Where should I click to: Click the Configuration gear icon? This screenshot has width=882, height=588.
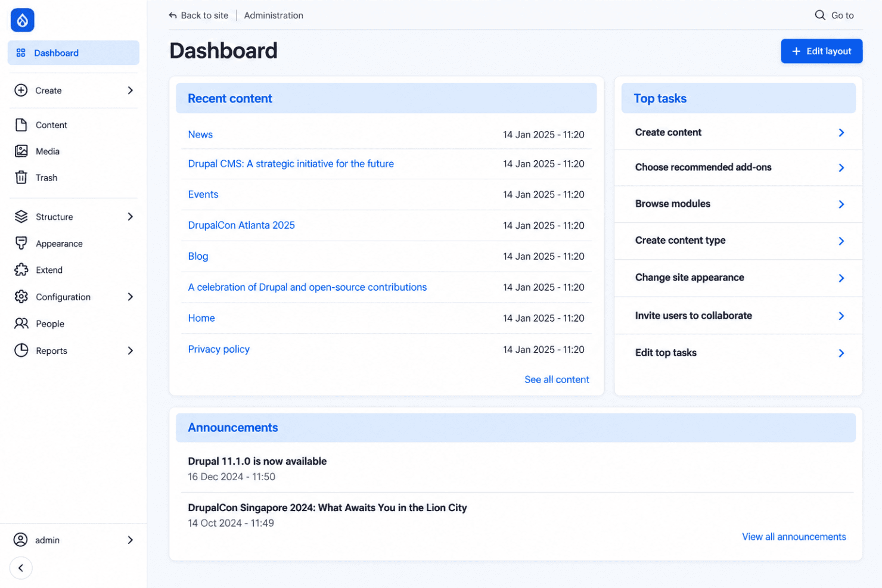[21, 297]
